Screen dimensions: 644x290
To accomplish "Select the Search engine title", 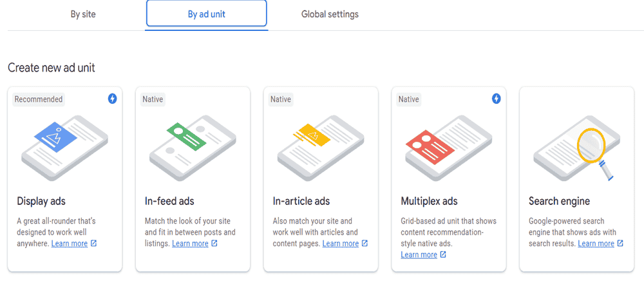I will (560, 201).
